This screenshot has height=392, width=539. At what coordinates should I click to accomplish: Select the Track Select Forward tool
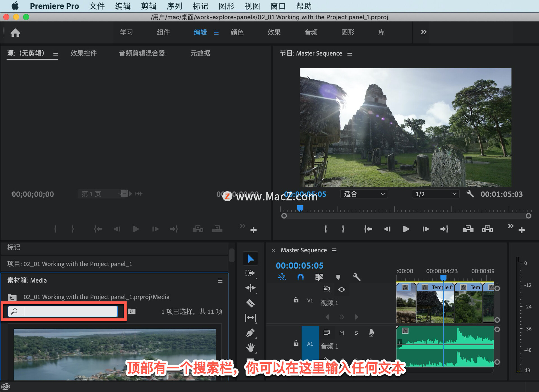[x=250, y=273]
